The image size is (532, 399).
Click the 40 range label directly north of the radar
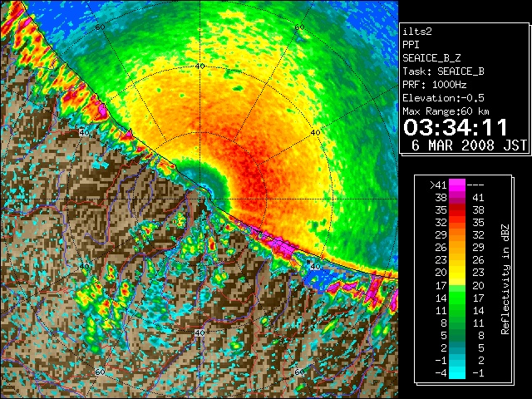point(199,66)
